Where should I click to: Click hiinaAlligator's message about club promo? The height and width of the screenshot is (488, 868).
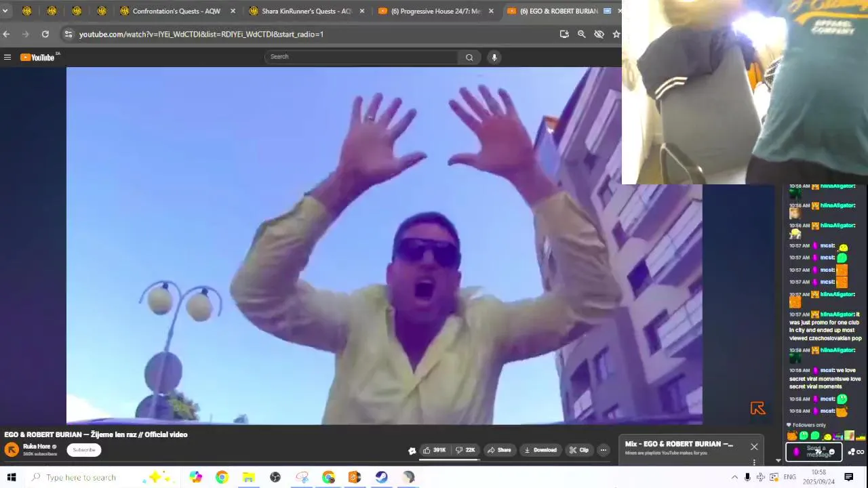[825, 326]
